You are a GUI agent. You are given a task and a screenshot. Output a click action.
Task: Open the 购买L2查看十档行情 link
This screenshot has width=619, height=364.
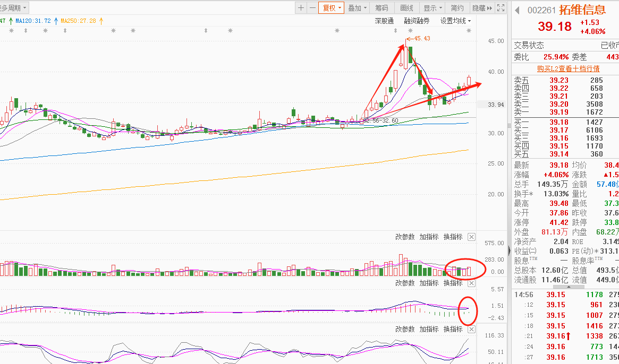[x=568, y=68]
